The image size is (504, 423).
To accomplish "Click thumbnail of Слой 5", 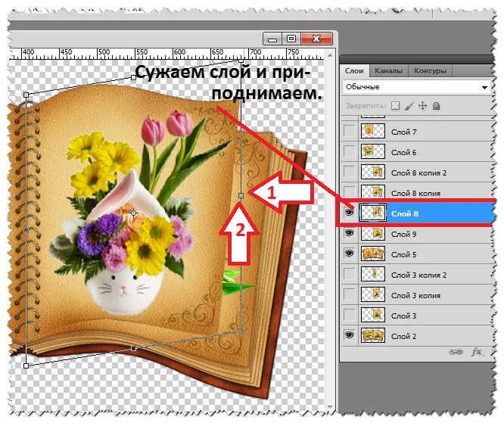I will (x=373, y=253).
